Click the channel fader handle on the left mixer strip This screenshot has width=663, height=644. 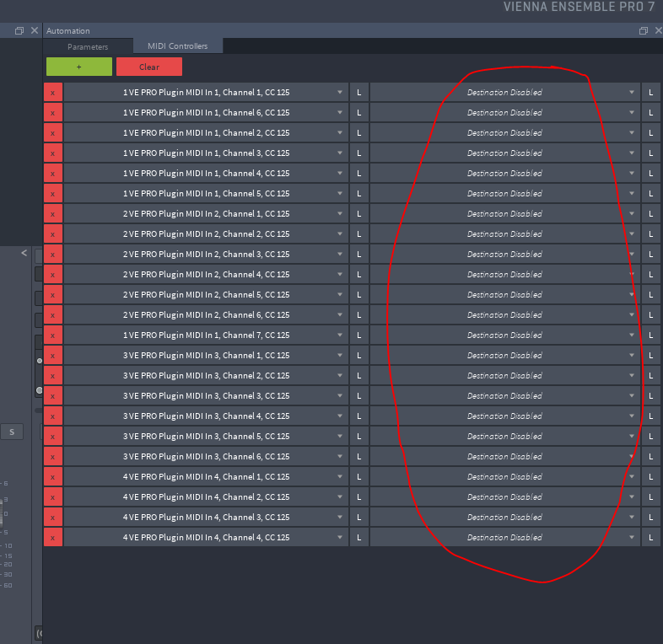point(39,390)
